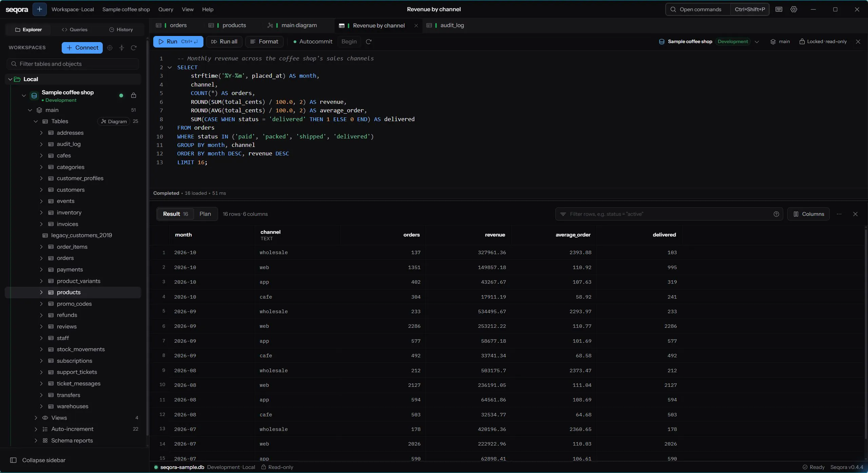Expand the customers table

point(41,190)
